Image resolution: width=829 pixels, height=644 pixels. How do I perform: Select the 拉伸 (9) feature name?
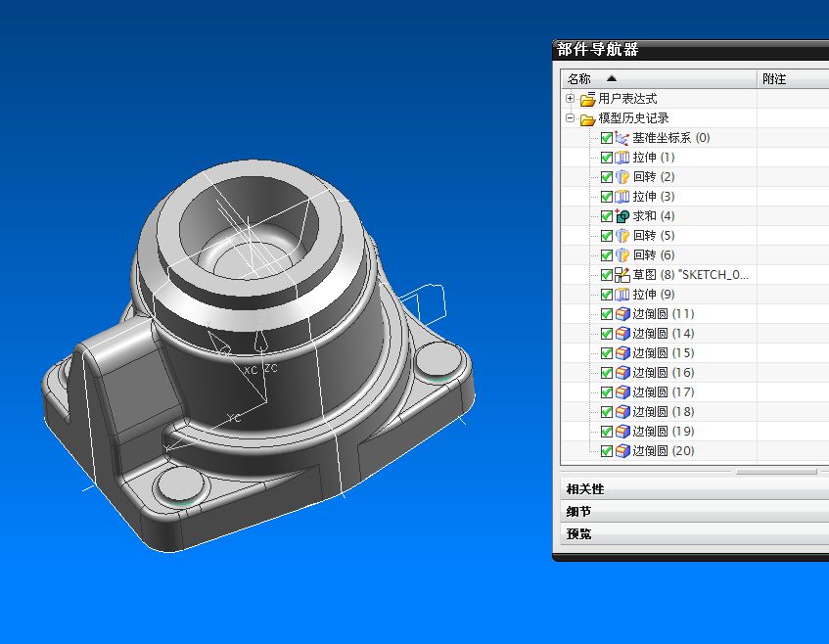pos(654,295)
